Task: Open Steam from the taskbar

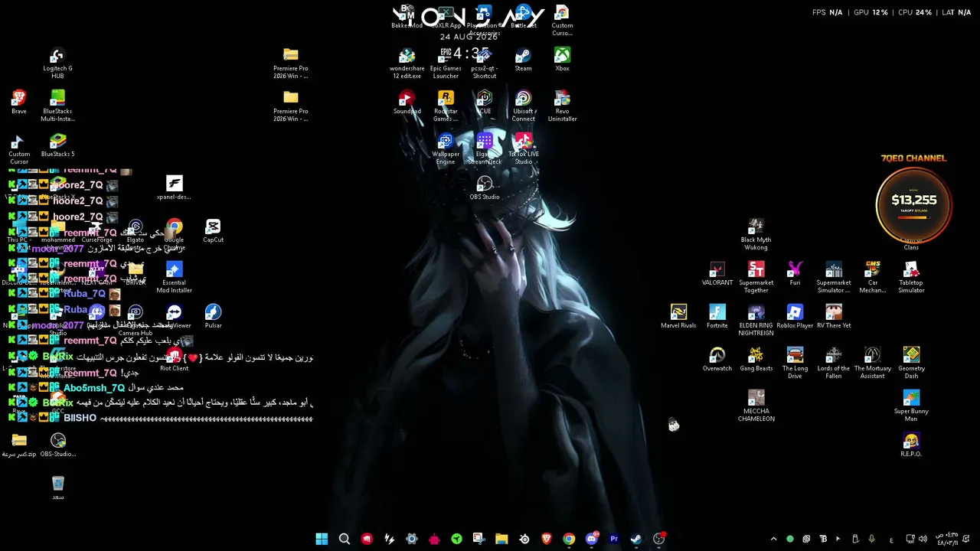Action: (636, 539)
